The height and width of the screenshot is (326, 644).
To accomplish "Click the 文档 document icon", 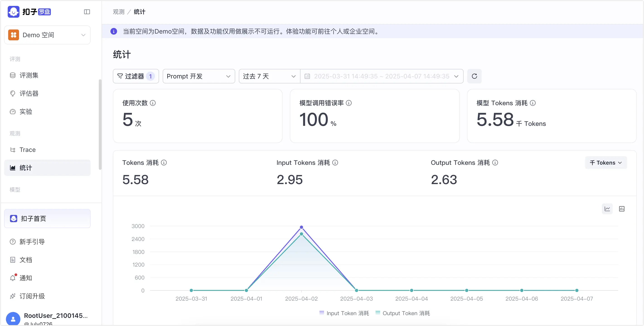I will [x=13, y=260].
